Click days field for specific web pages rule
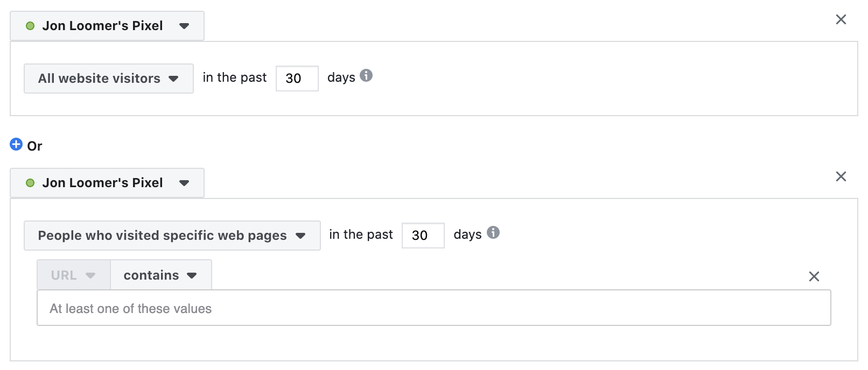 tap(423, 236)
